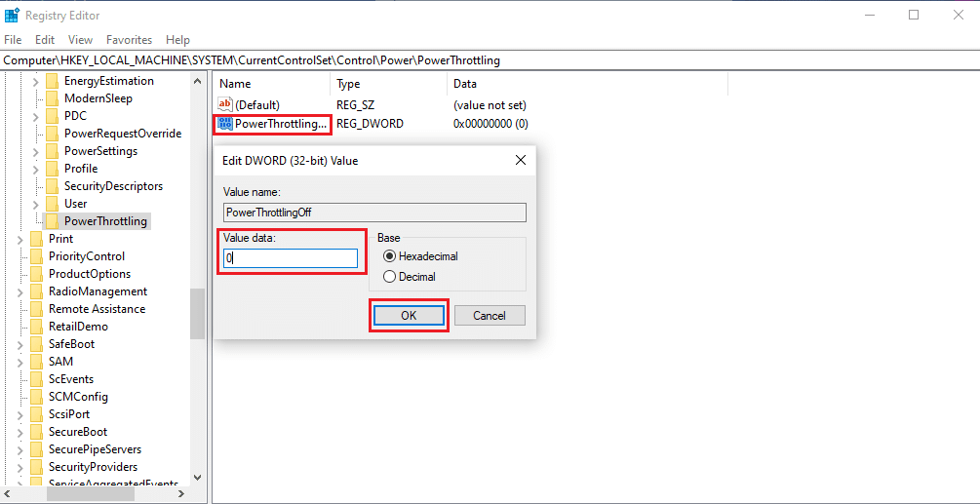Select the SecureBoot folder icon
The image size is (980, 504).
[x=37, y=431]
